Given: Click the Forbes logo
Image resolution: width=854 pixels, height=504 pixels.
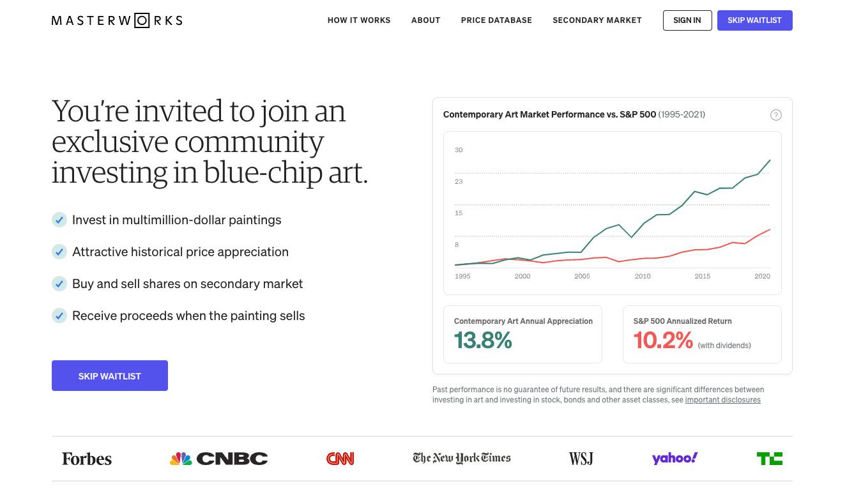Looking at the screenshot, I should (x=87, y=459).
